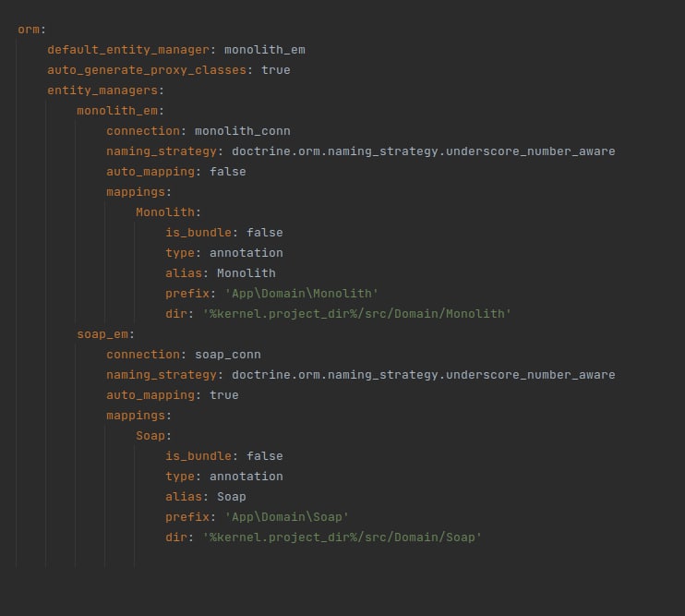Click 'connection' key under soap_em
The image size is (685, 616).
pos(143,355)
